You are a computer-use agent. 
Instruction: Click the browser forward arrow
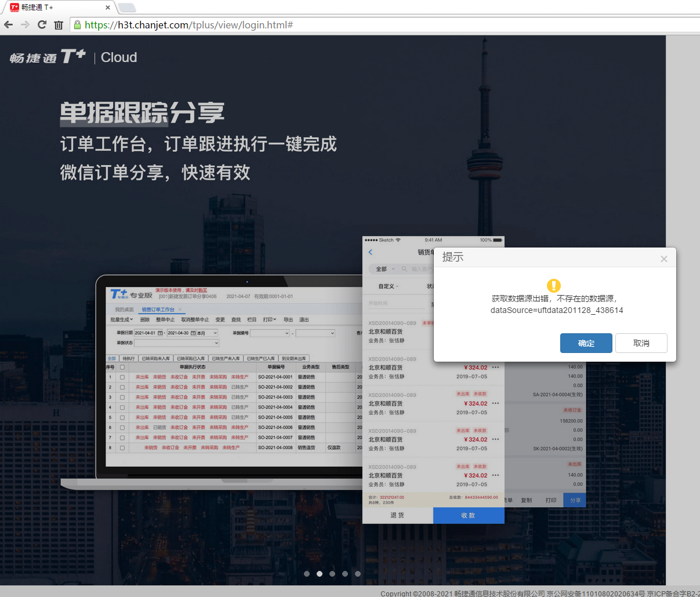pos(25,25)
